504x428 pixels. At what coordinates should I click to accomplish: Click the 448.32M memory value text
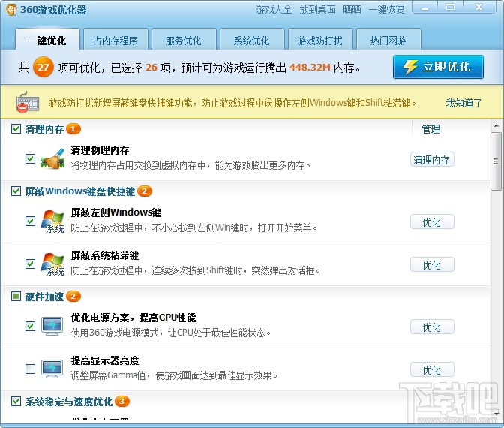pos(310,68)
